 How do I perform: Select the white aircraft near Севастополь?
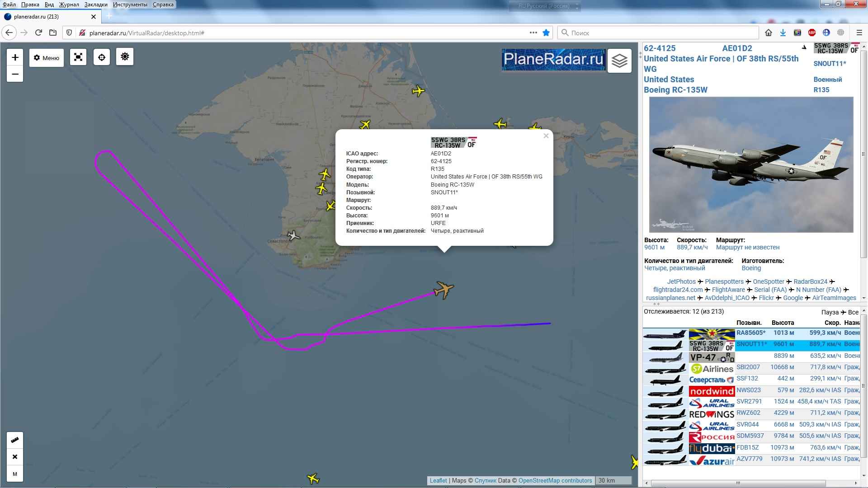tap(293, 235)
